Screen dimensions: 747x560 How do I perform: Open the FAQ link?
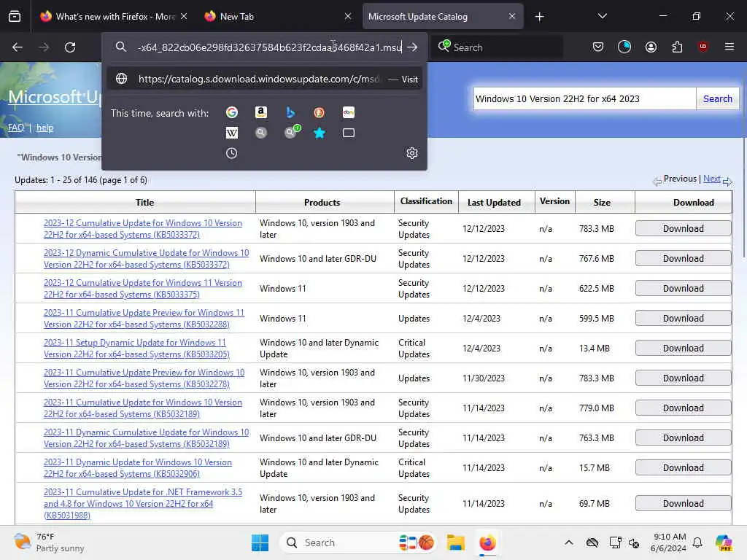click(16, 128)
